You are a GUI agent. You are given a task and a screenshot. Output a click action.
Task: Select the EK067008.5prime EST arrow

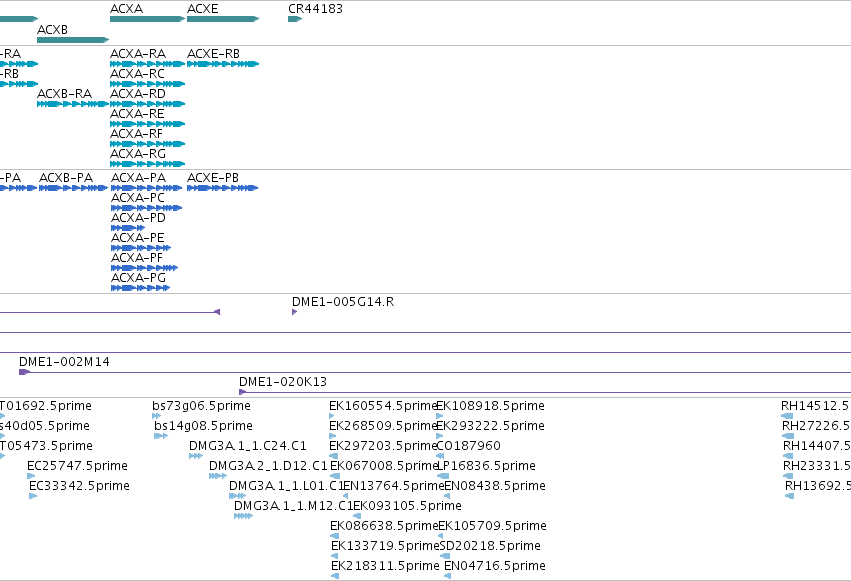(x=335, y=476)
